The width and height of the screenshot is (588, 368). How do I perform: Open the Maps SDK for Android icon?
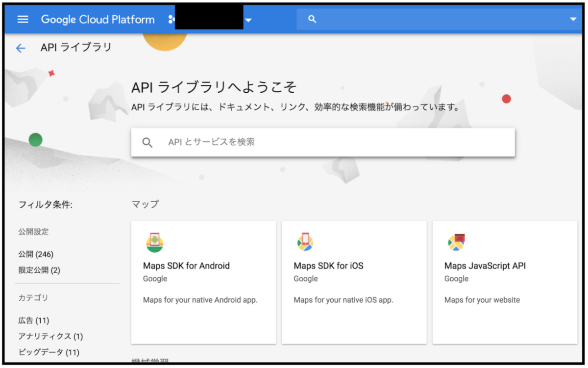pyautogui.click(x=155, y=242)
